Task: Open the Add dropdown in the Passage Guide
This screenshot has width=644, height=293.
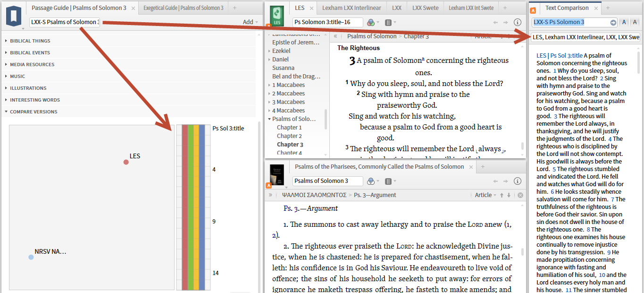Action: (x=250, y=22)
